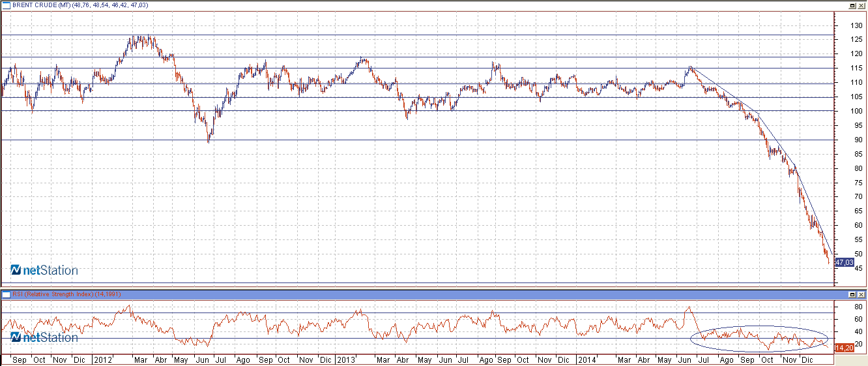The width and height of the screenshot is (868, 366).
Task: Click the 20 level on RSI axis
Action: (x=858, y=344)
